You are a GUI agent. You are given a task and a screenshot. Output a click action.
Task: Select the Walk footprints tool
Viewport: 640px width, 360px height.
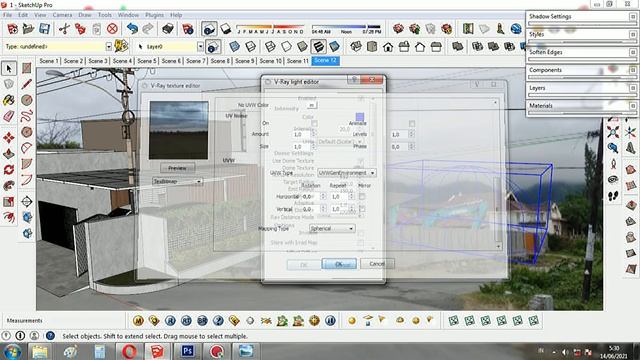(613, 196)
